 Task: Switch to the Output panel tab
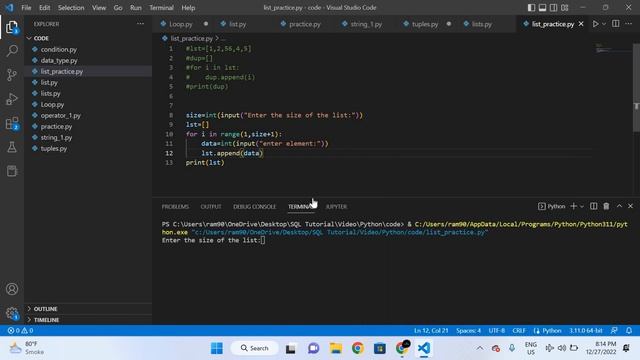click(211, 207)
